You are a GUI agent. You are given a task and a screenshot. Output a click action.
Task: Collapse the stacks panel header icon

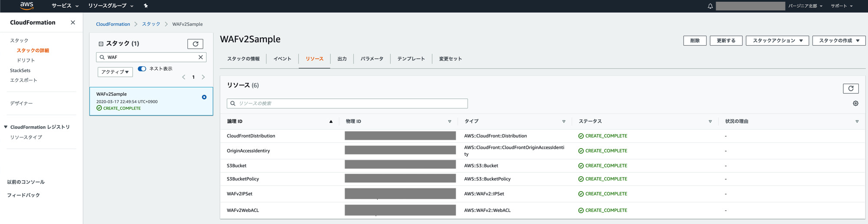[x=101, y=44]
